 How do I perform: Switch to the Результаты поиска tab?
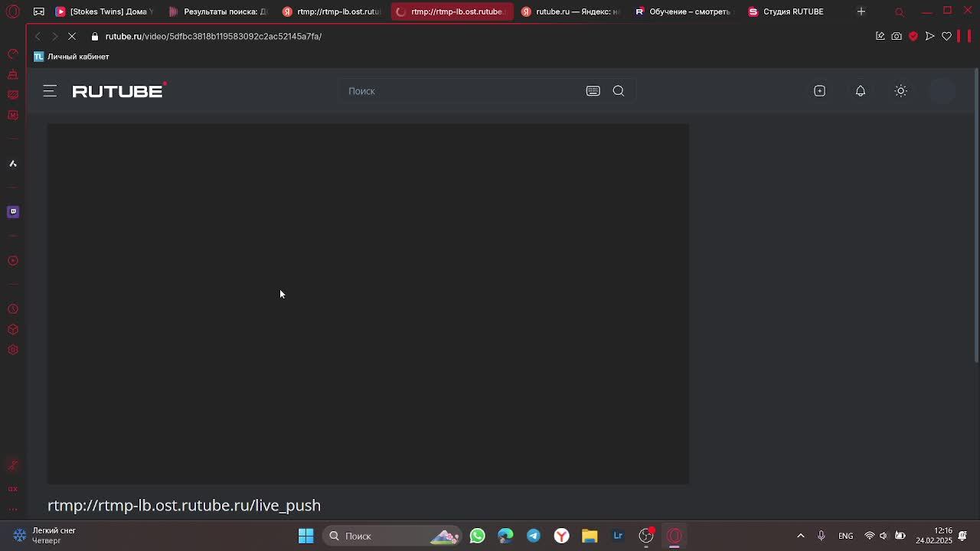(x=218, y=11)
